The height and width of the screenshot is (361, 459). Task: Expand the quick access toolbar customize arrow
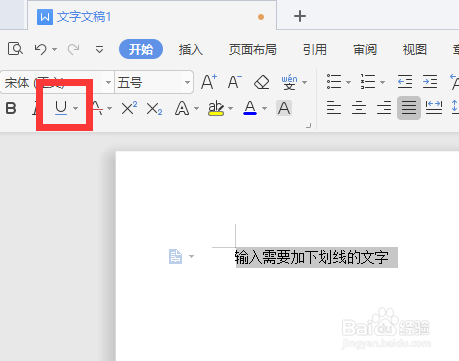coord(99,50)
